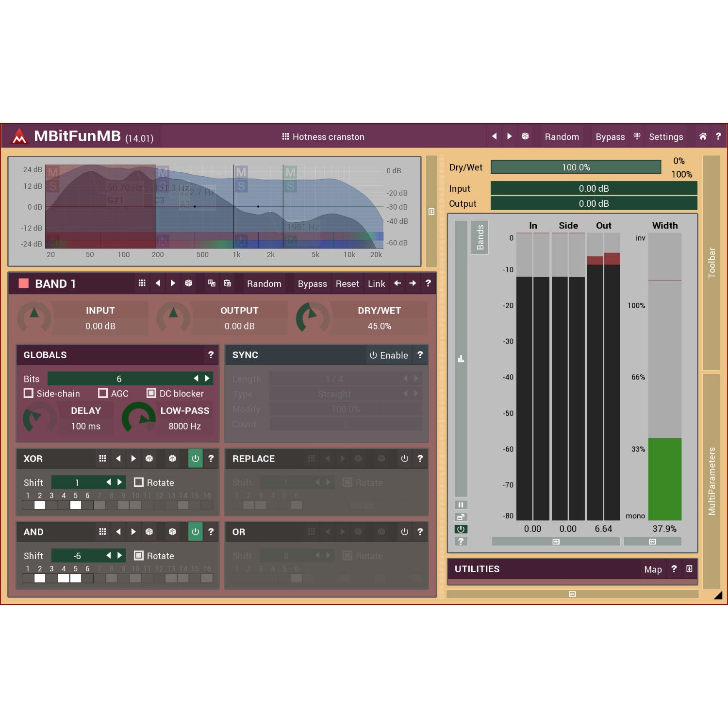Uncheck the DC blocker checkbox

(x=151, y=393)
